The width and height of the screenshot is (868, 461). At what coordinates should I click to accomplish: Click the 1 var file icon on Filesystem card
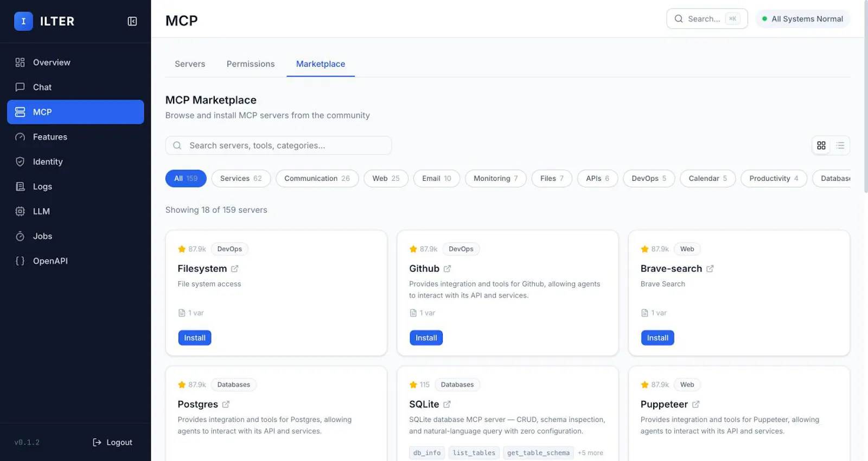(x=182, y=313)
